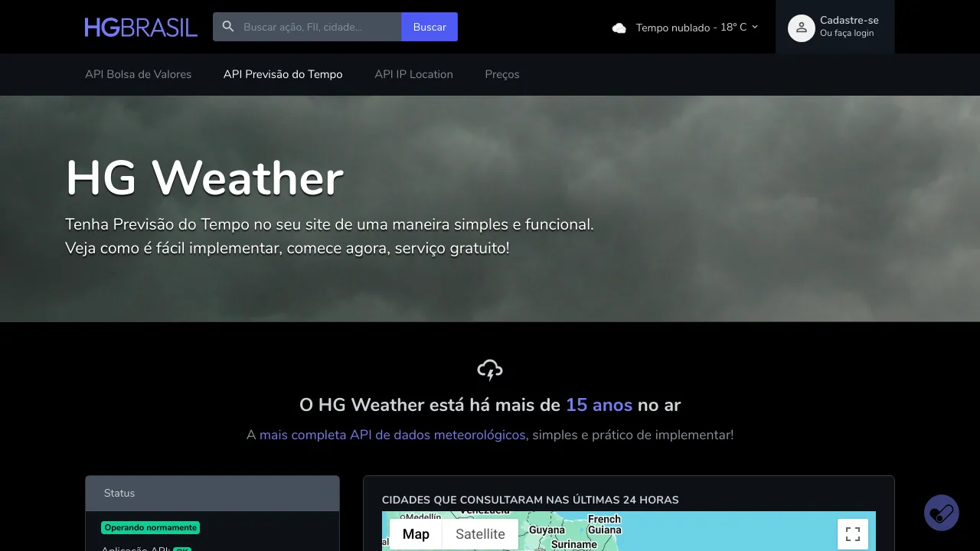Select the HG Weather hero heading
980x551 pixels.
coord(204,178)
